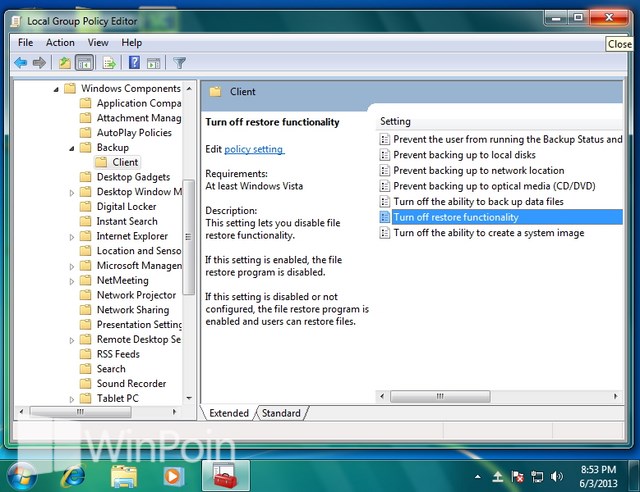Click policy icon beside Turn off restore functionality
640x492 pixels.
[384, 217]
